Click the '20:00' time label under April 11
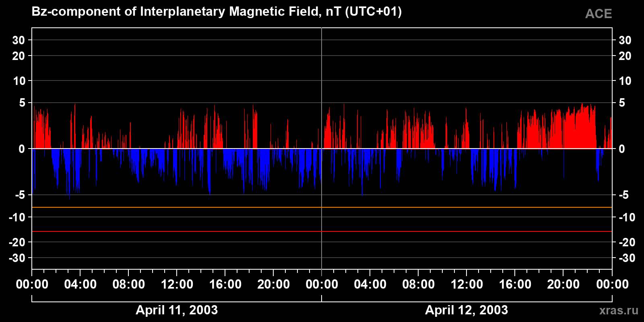This screenshot has width=644, height=322. 274,284
